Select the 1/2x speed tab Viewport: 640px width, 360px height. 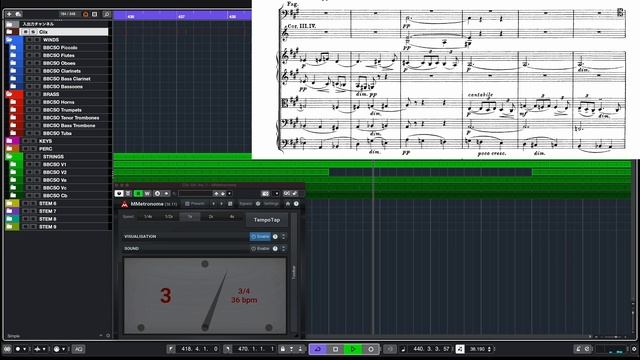pos(169,217)
